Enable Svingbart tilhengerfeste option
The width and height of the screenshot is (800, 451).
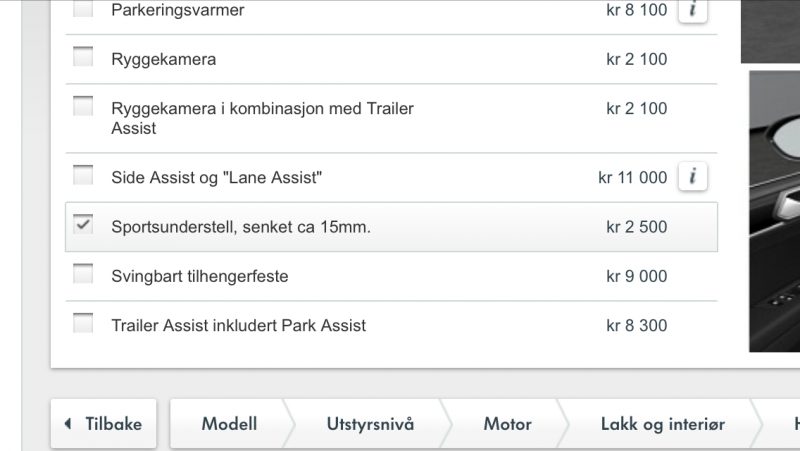(x=83, y=274)
